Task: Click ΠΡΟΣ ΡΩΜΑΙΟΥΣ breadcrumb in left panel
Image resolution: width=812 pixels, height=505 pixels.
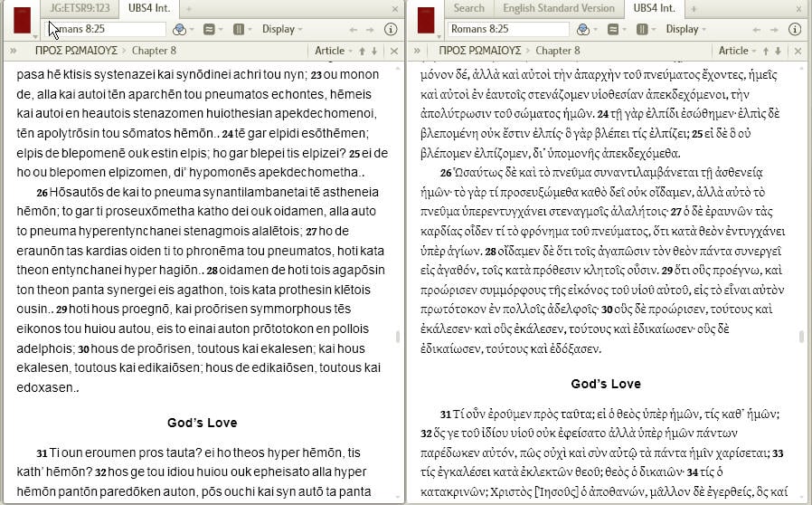Action: 77,51
